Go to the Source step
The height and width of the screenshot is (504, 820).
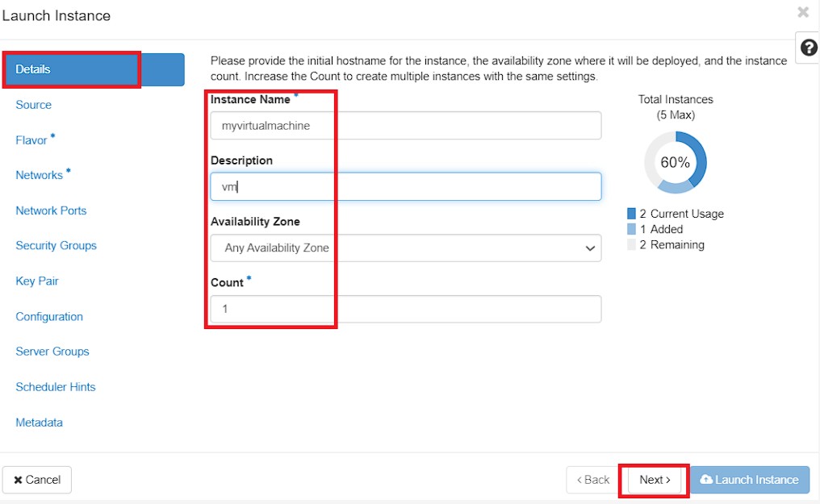click(33, 105)
